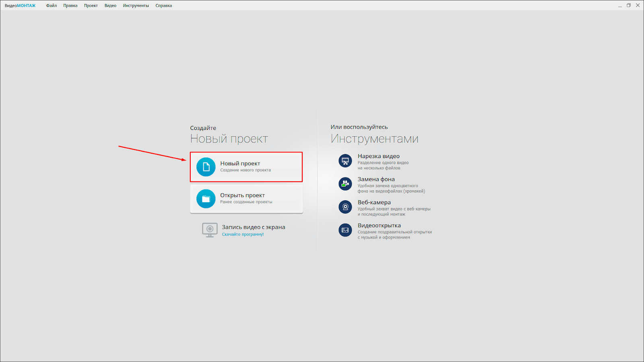Click 'Удобный захват видео с веб-камеры' text
644x362 pixels.
394,209
